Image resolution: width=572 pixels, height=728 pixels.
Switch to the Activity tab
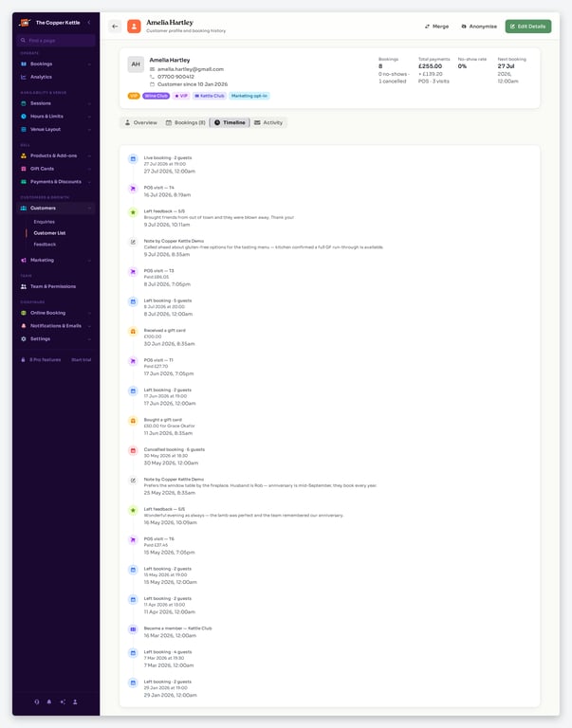tap(268, 122)
